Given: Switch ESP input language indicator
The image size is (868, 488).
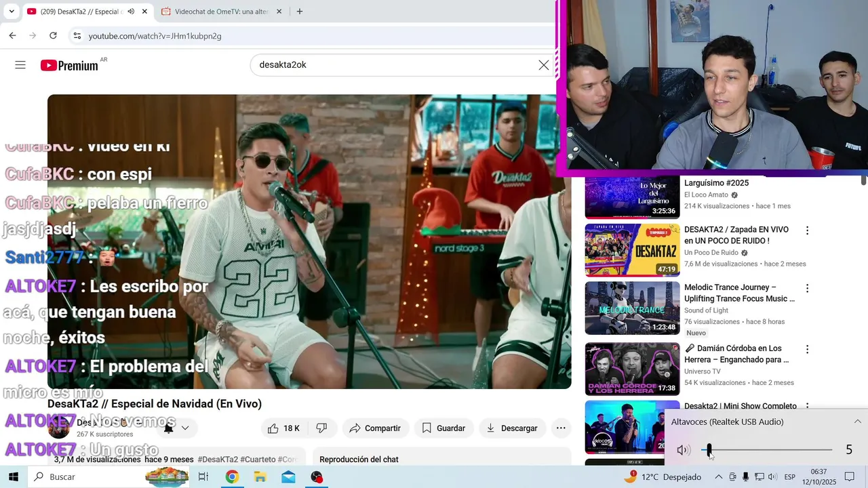Looking at the screenshot, I should [x=790, y=477].
